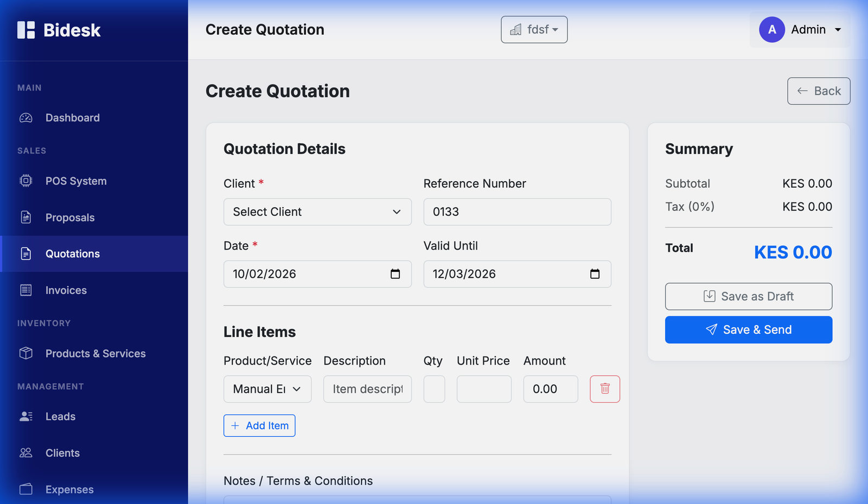Expand the Manual Entry product dropdown
The width and height of the screenshot is (868, 504).
(267, 389)
